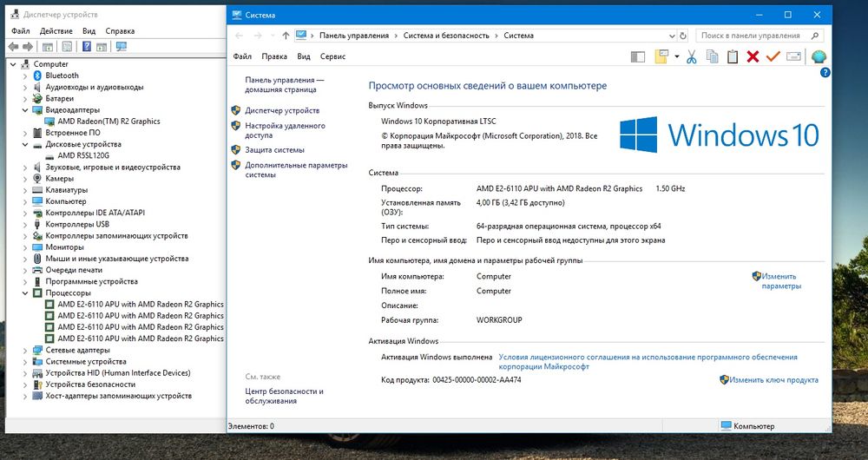
Task: Open Справка menu in Device Manager
Action: [x=120, y=31]
